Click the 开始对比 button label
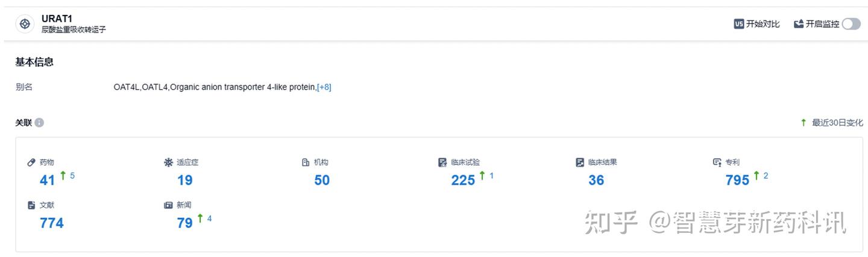Screen dimensions: 868x257 coord(763,24)
